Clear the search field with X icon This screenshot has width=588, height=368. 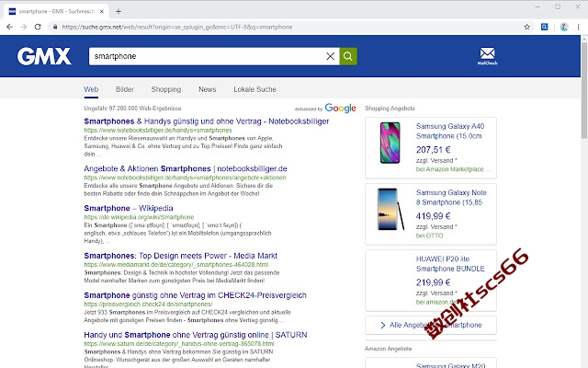coord(331,56)
